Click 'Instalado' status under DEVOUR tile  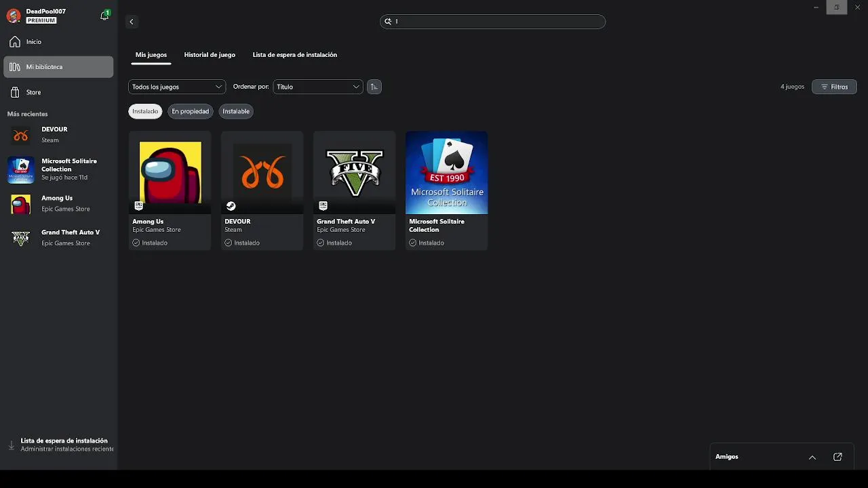pos(247,243)
